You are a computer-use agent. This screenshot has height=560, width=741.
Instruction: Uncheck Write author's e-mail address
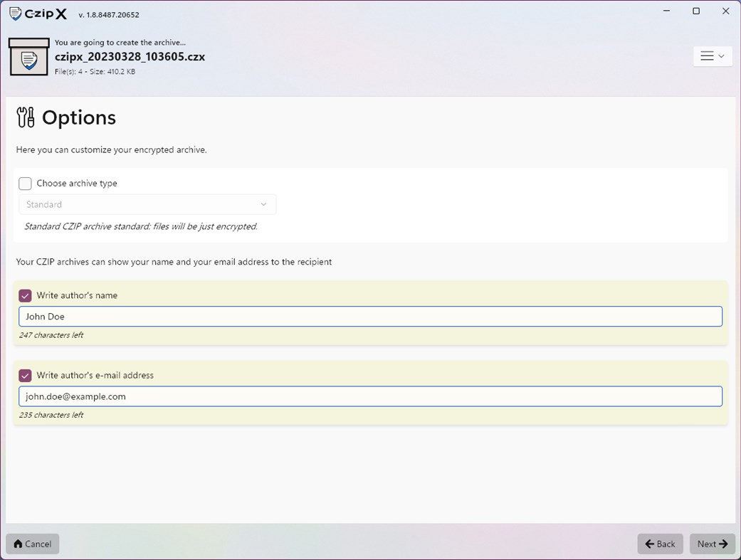point(24,375)
